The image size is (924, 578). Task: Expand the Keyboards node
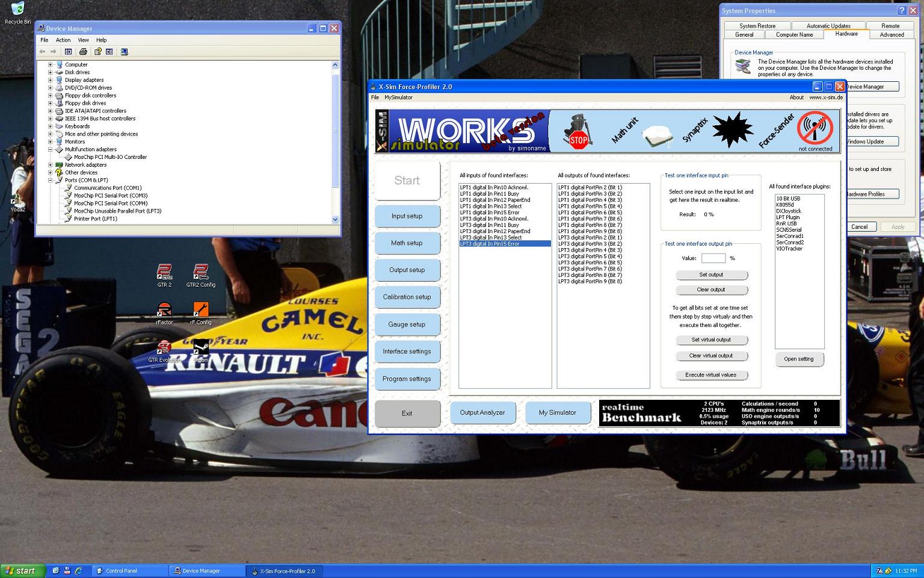tap(51, 126)
